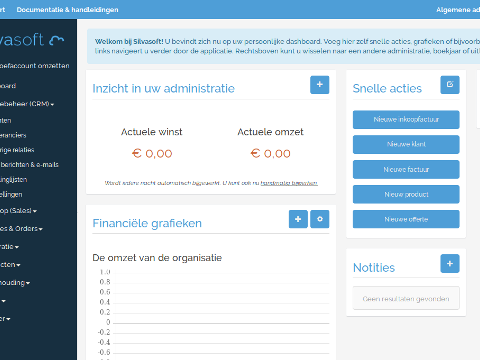Open the Leveranciers sidebar item

[13, 135]
